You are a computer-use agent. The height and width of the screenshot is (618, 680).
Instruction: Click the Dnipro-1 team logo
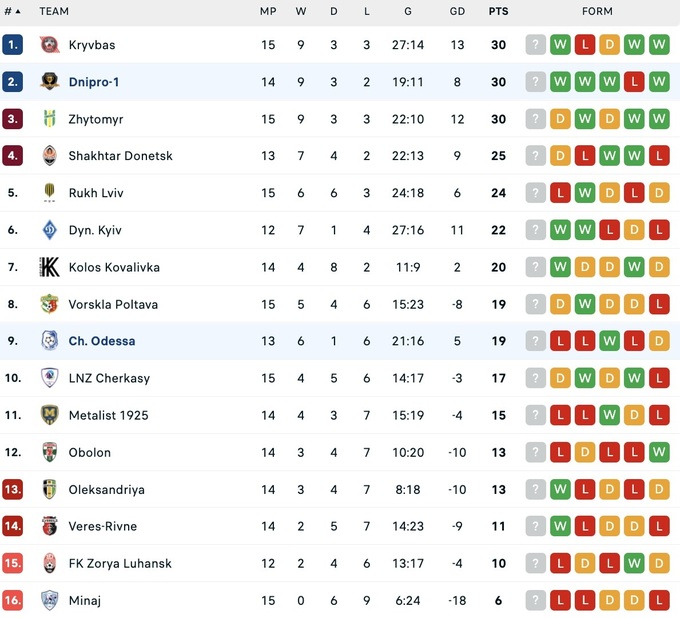[x=49, y=82]
